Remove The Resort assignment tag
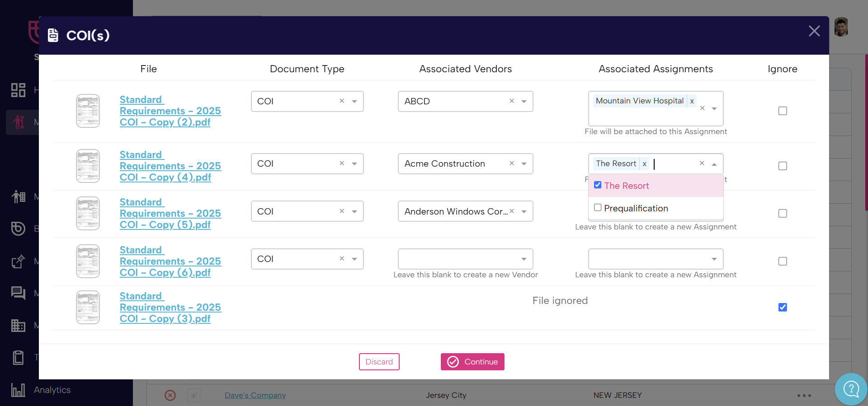The height and width of the screenshot is (406, 868). pos(645,164)
